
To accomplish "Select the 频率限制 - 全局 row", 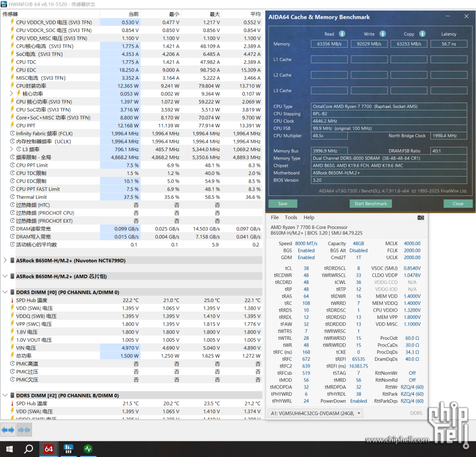I will click(132, 157).
